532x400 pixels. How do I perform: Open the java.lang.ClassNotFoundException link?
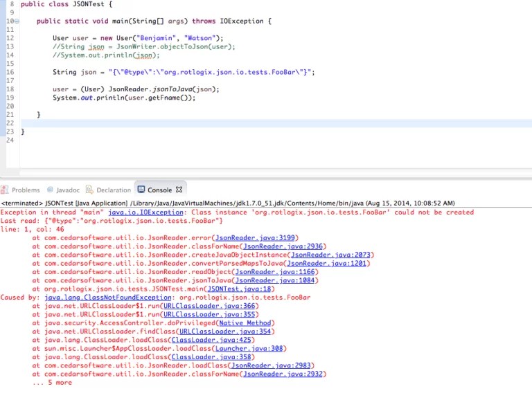pyautogui.click(x=108, y=298)
